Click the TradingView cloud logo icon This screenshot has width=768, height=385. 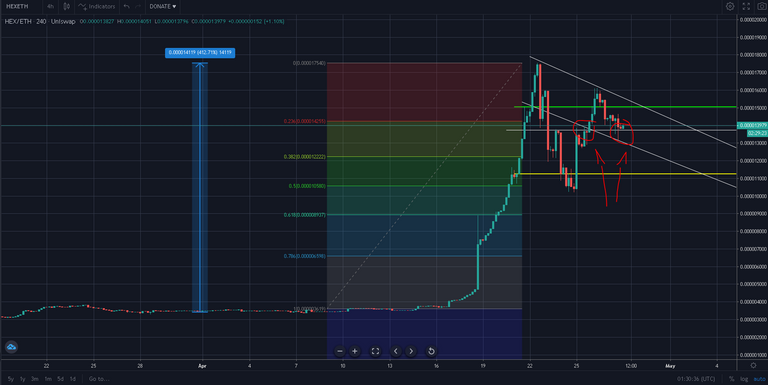tap(11, 347)
